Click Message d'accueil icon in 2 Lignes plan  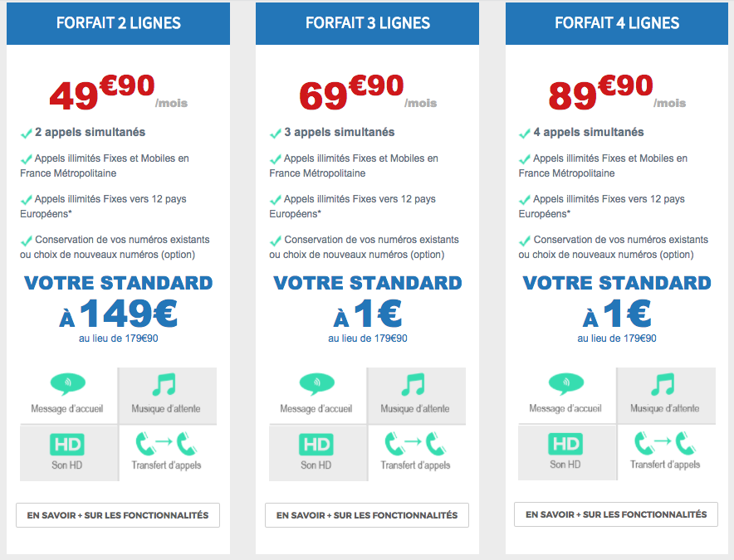tap(68, 383)
